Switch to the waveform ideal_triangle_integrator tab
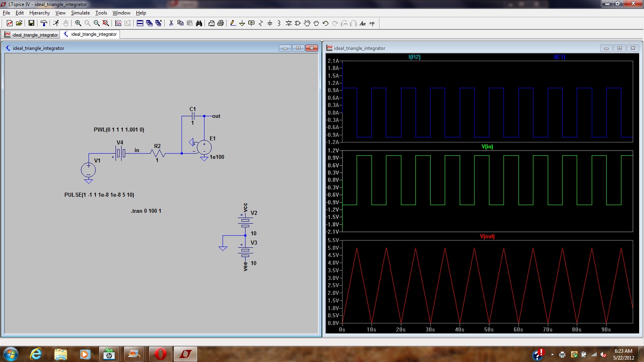This screenshot has width=644, height=362. tap(31, 35)
